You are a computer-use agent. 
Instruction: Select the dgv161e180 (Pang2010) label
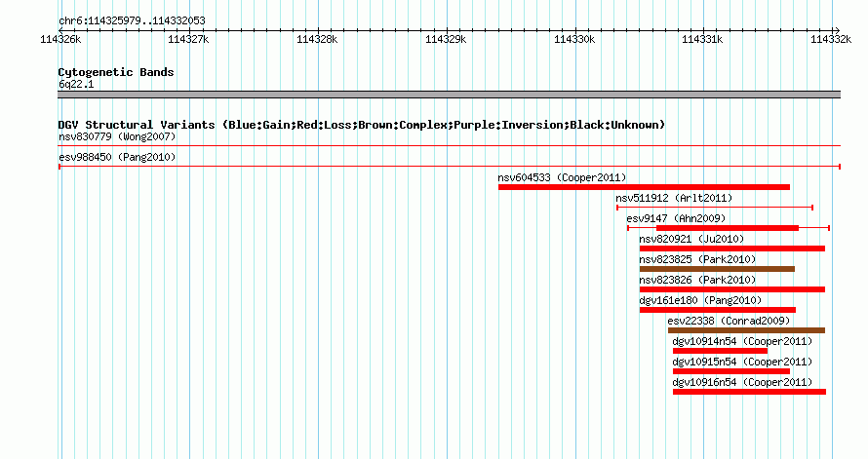tap(700, 300)
